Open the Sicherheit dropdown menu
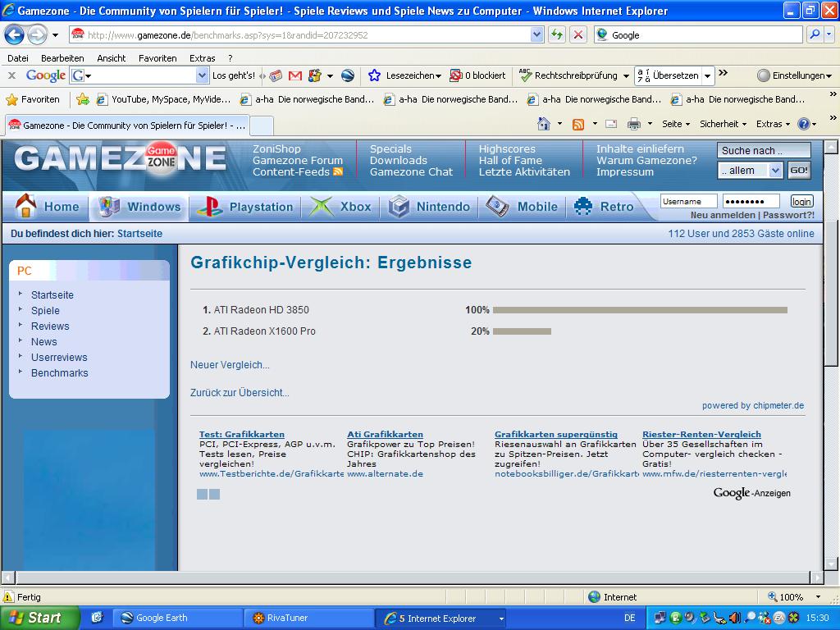 723,124
